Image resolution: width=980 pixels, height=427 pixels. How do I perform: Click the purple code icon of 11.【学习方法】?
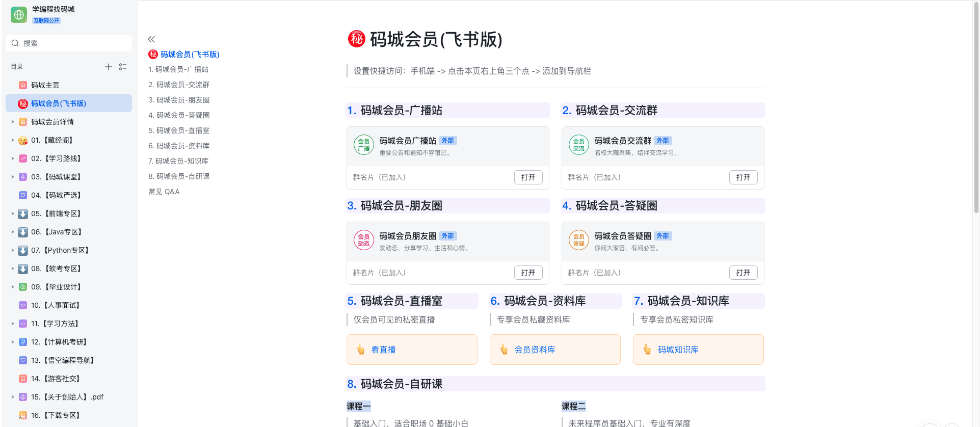[23, 324]
